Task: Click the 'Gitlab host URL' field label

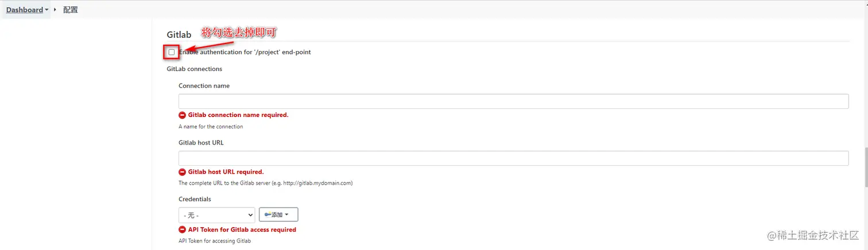Action: (201, 143)
